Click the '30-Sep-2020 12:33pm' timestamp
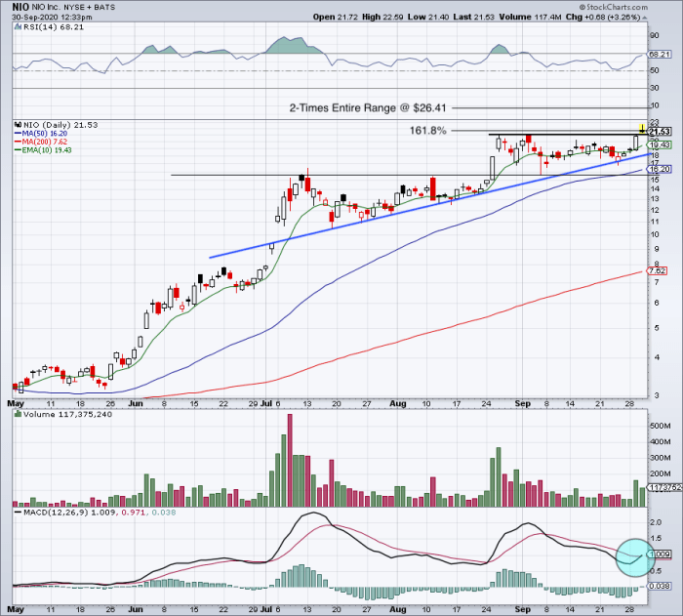 pyautogui.click(x=52, y=18)
